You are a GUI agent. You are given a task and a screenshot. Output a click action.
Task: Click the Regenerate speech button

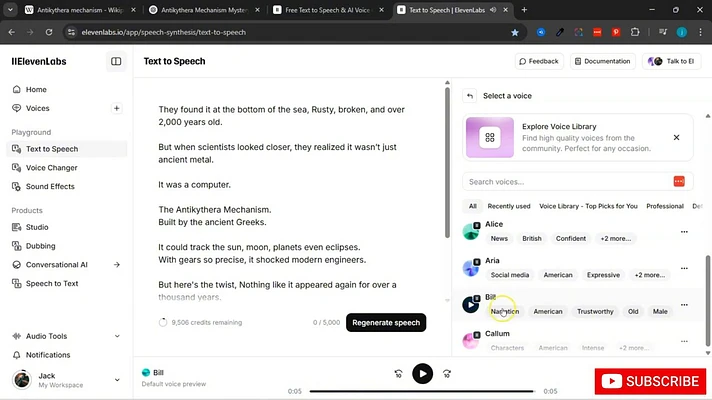[x=386, y=322]
